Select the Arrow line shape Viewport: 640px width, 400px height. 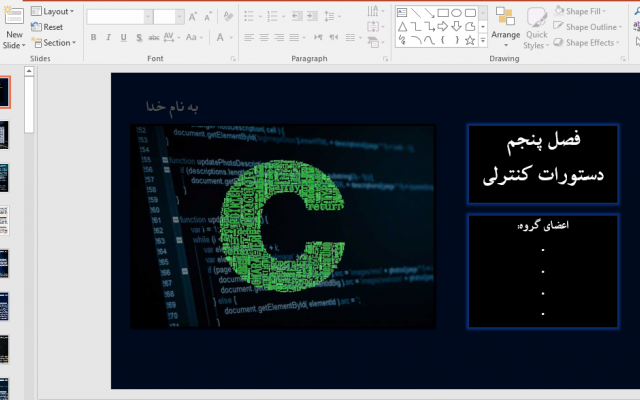pyautogui.click(x=429, y=13)
